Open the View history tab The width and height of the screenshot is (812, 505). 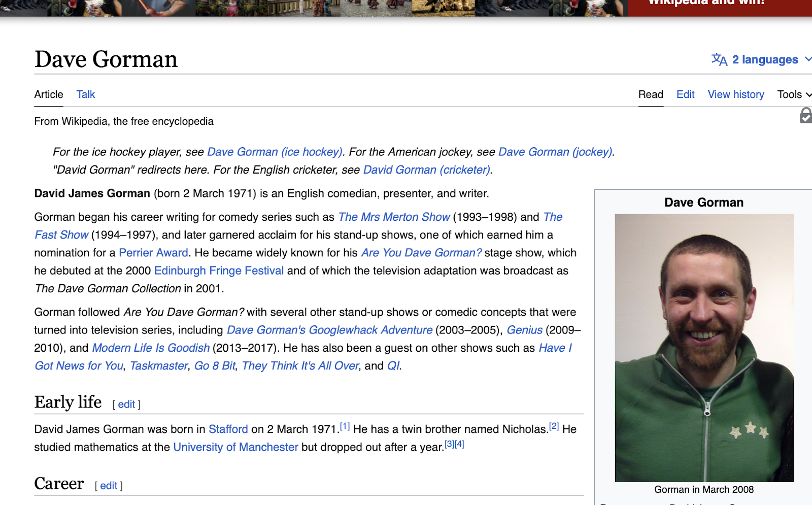(x=736, y=94)
